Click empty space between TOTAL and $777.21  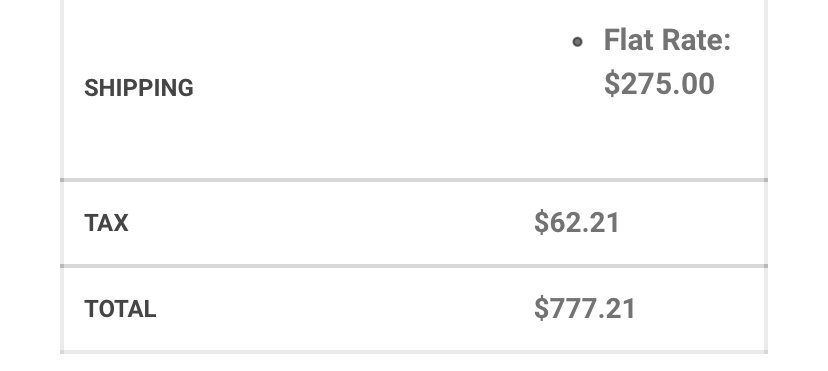click(x=345, y=309)
